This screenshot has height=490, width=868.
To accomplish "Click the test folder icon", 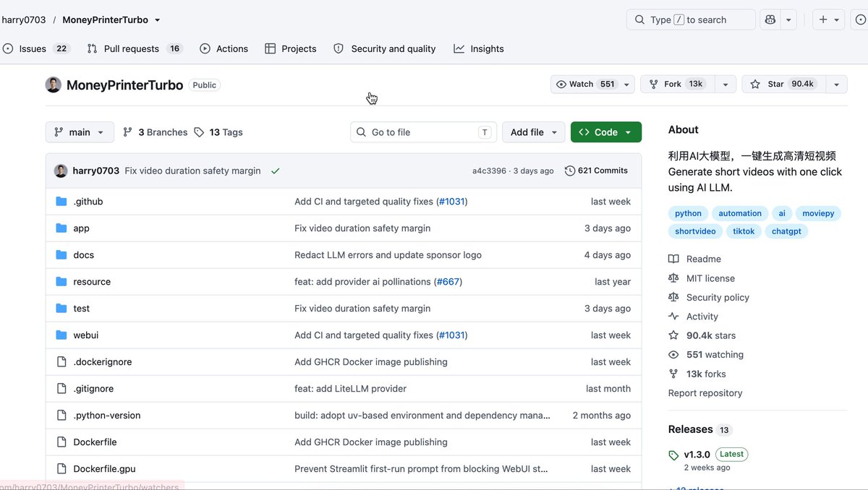I will 61,309.
